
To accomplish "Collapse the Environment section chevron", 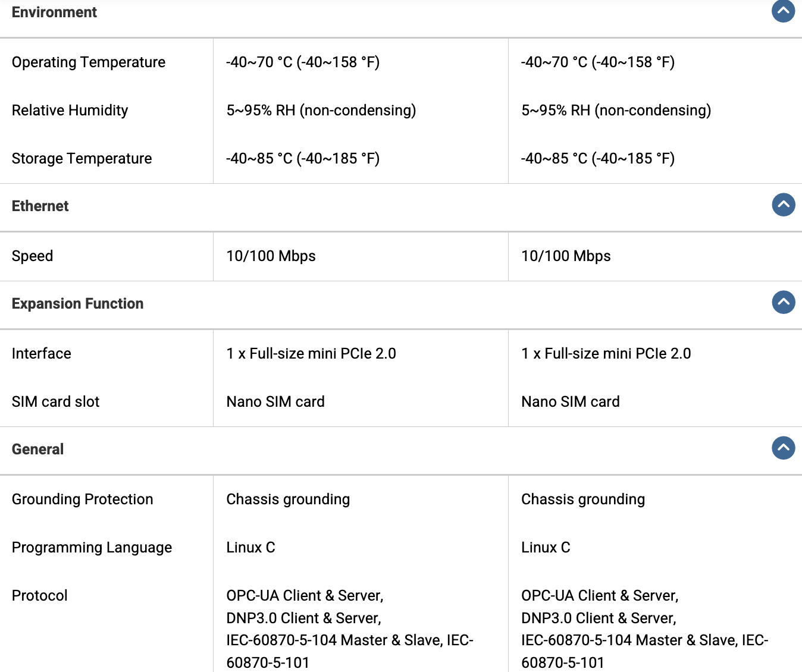I will pos(783,11).
